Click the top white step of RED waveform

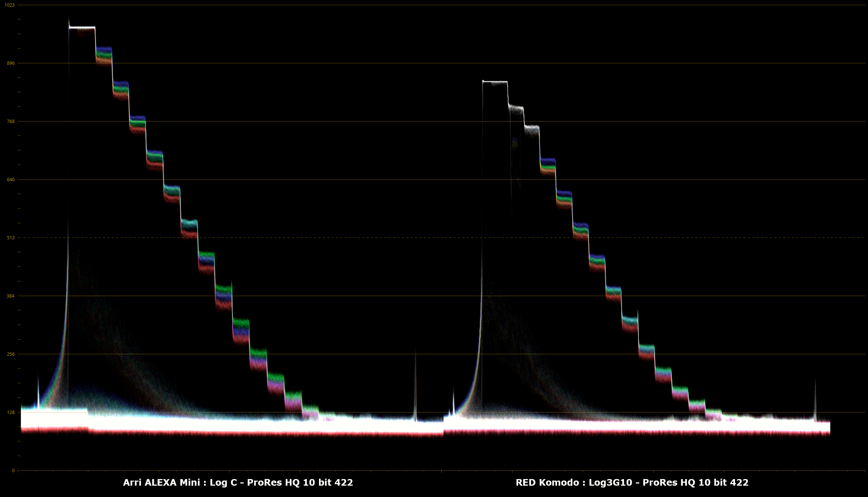point(495,82)
